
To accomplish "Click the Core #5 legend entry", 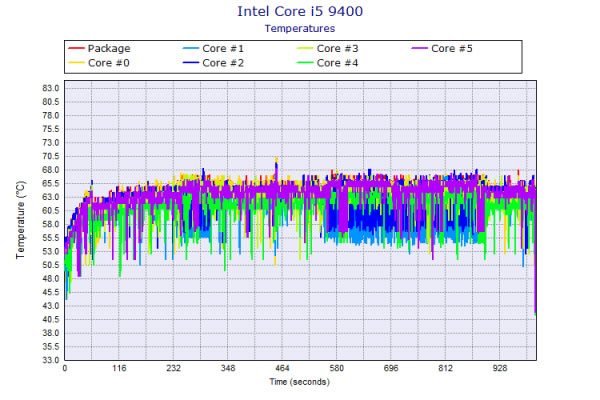I will [442, 49].
